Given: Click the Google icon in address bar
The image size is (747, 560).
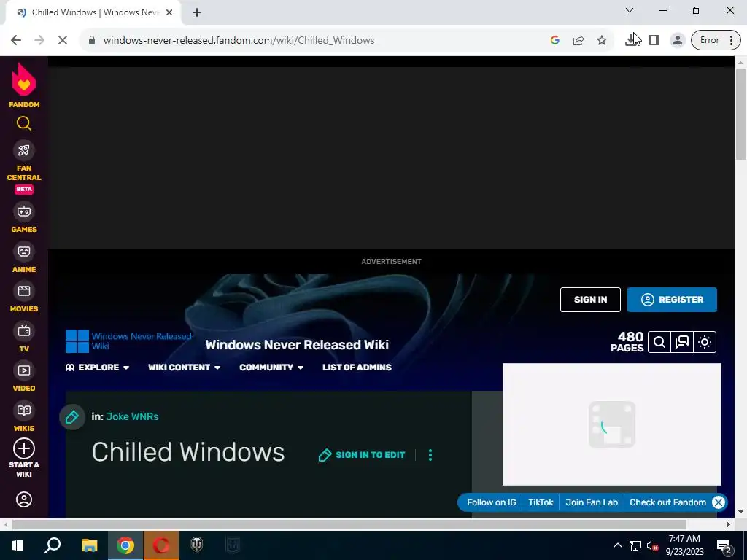Looking at the screenshot, I should (555, 41).
